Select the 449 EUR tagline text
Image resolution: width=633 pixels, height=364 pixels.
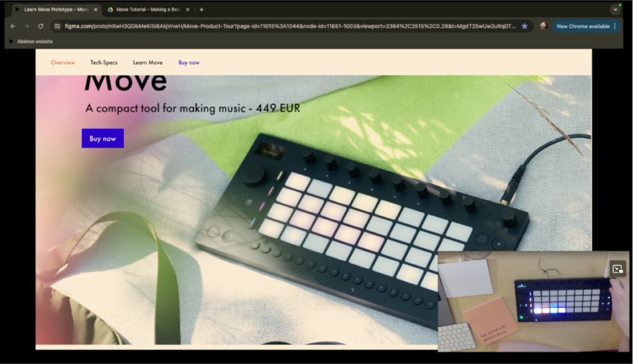point(192,108)
